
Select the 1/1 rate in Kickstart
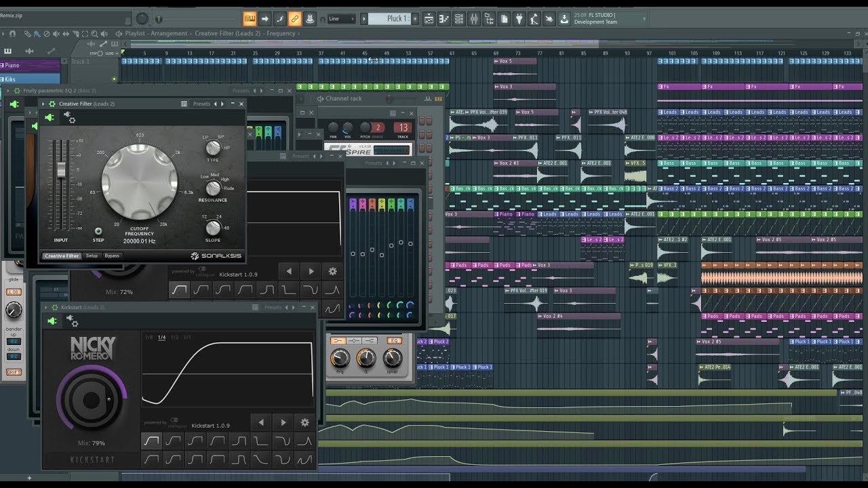(x=186, y=337)
